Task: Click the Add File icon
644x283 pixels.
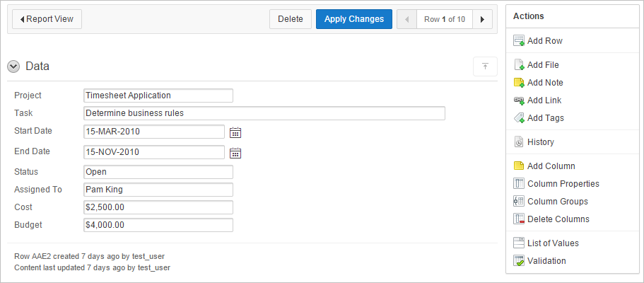Action: coord(519,65)
